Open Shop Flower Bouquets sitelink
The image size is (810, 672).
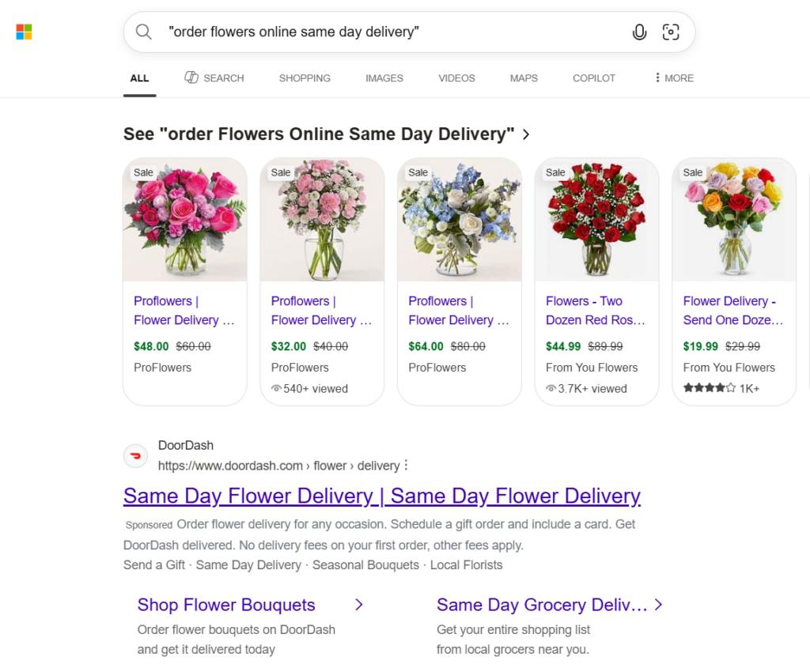(226, 605)
